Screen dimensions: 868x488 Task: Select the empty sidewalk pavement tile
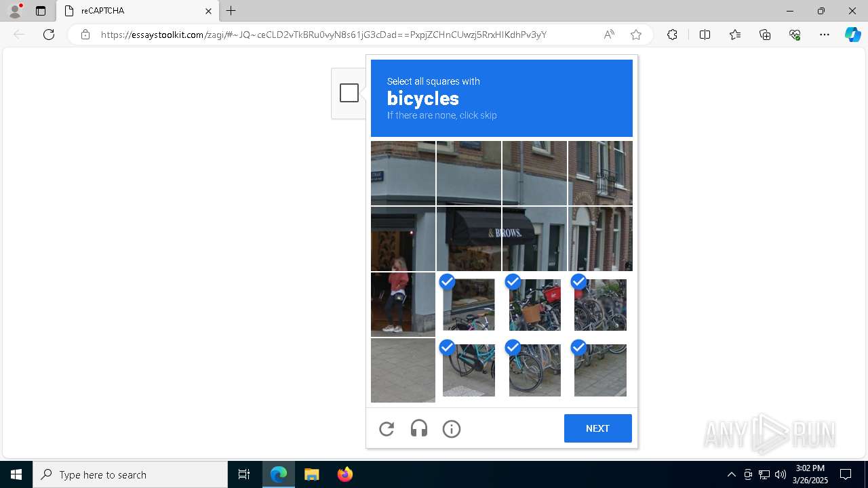point(403,370)
